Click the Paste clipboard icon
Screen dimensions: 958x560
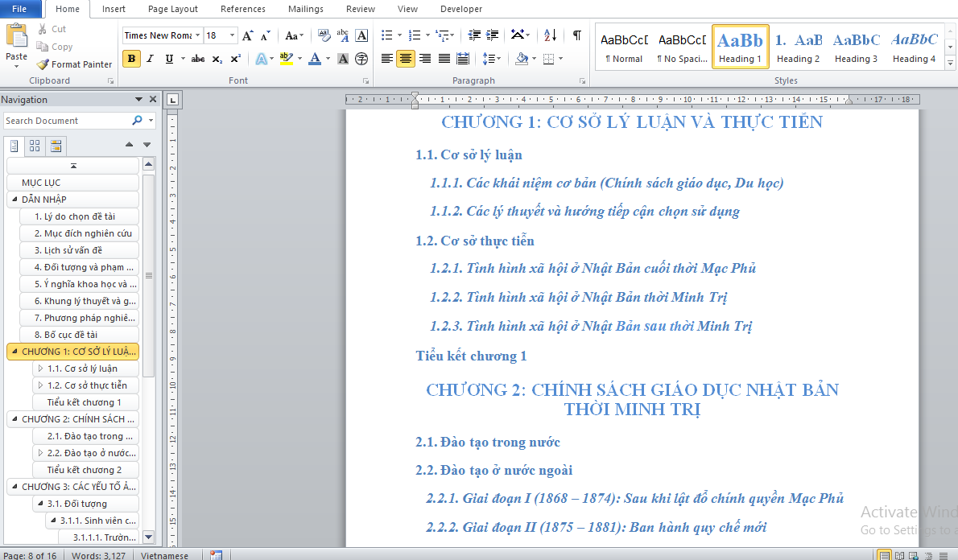[x=16, y=35]
